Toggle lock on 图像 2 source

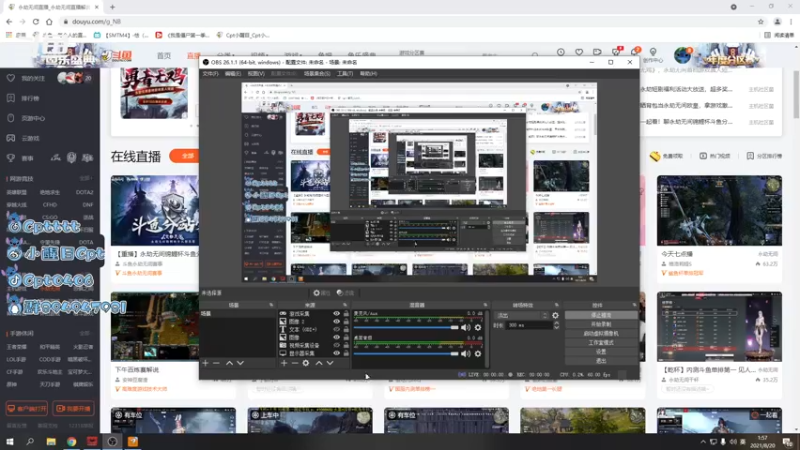pos(346,321)
